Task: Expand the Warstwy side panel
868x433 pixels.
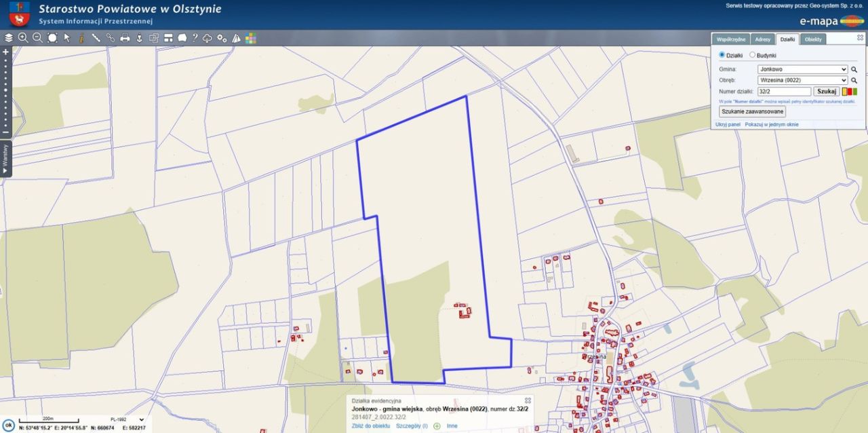Action: [5, 159]
